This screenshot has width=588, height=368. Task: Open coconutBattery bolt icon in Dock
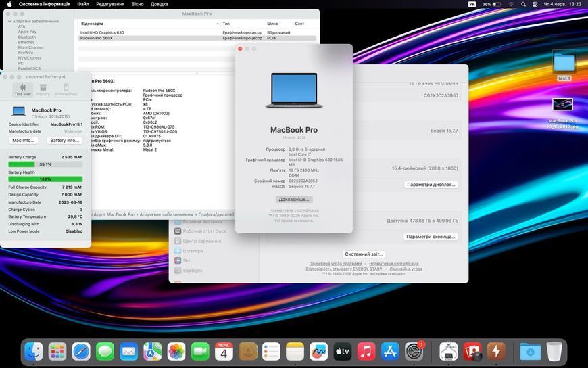tap(496, 352)
